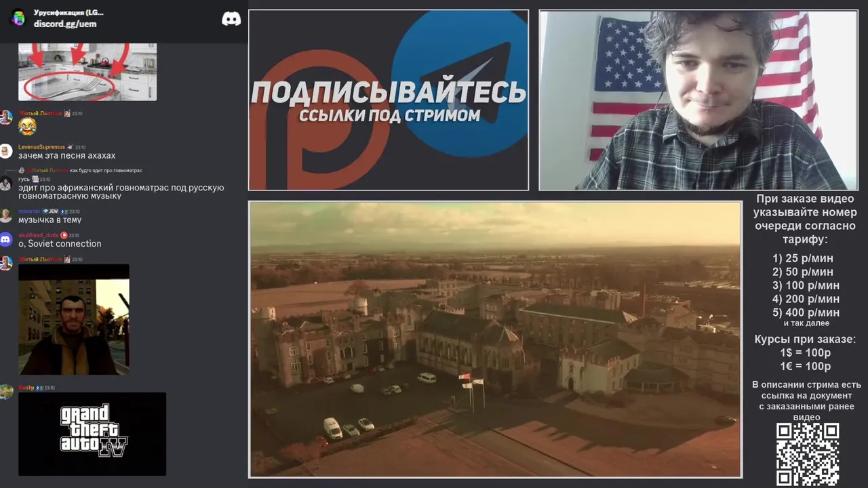Click the '1$ = 100р' exchange rate text
This screenshot has width=868, height=488.
coord(806,353)
